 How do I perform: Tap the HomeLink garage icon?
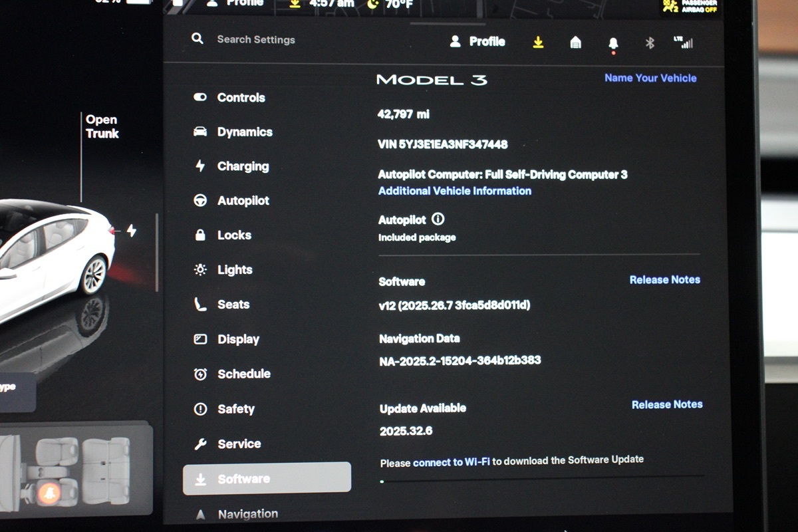tap(576, 43)
